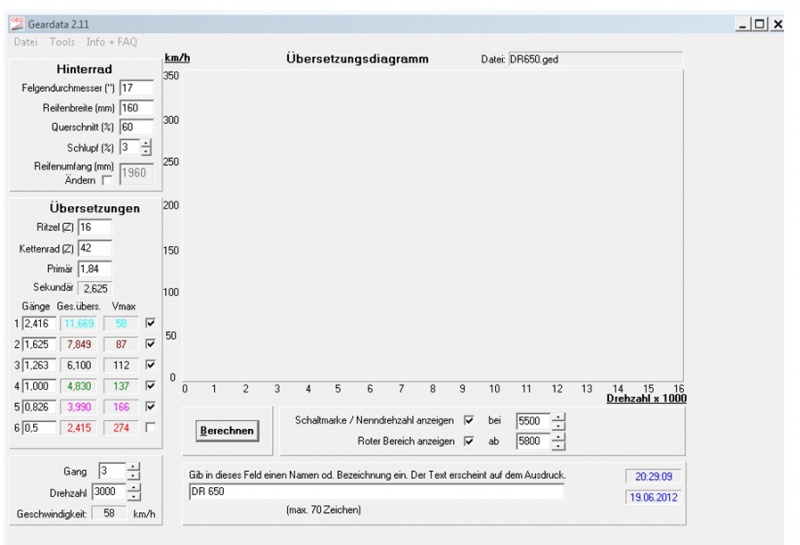
Task: Click the Reifenbreite (mm) input field
Action: tap(135, 107)
